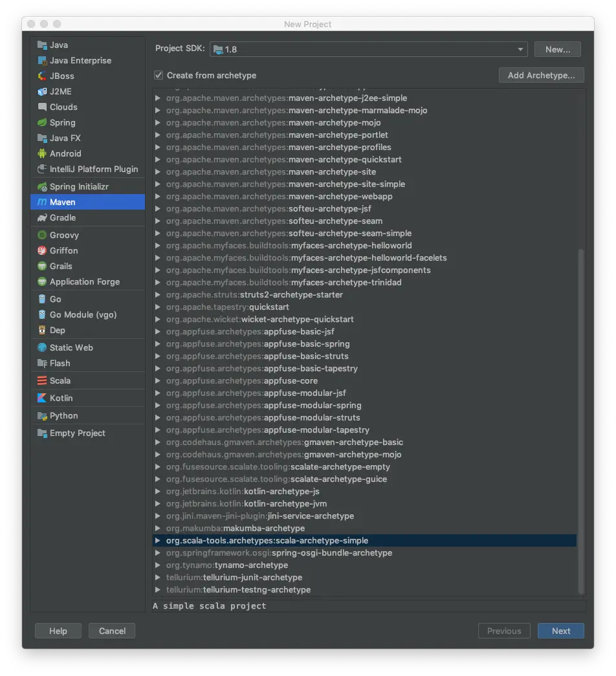Select the Scala icon
The image size is (616, 676).
(42, 380)
